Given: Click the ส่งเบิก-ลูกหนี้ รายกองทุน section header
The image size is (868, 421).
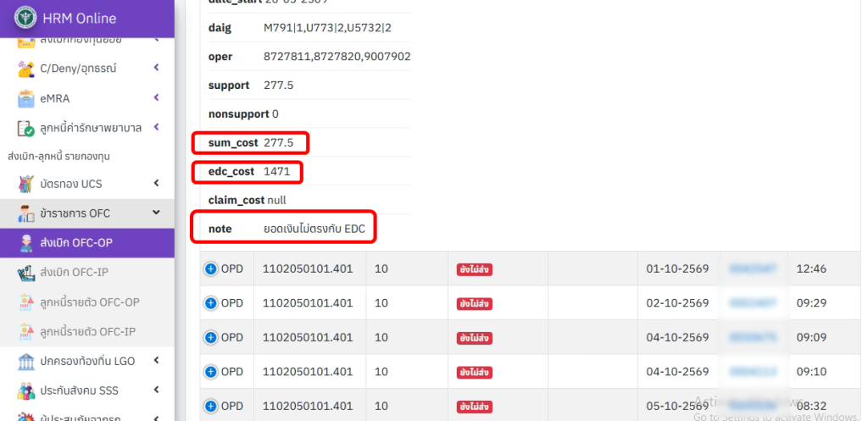Looking at the screenshot, I should (x=58, y=157).
